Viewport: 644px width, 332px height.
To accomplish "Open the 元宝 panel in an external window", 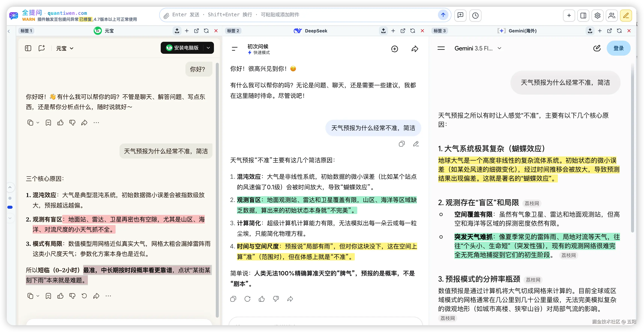I will tap(196, 31).
